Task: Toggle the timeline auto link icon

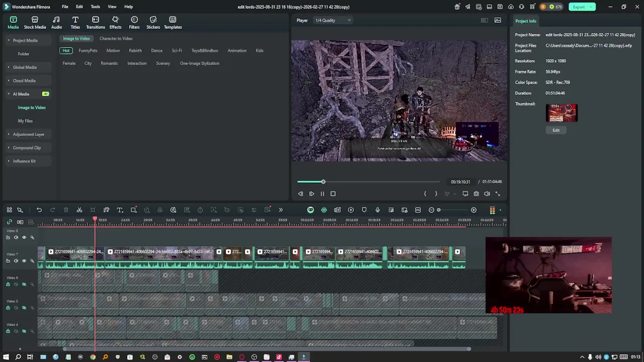Action: point(9,222)
